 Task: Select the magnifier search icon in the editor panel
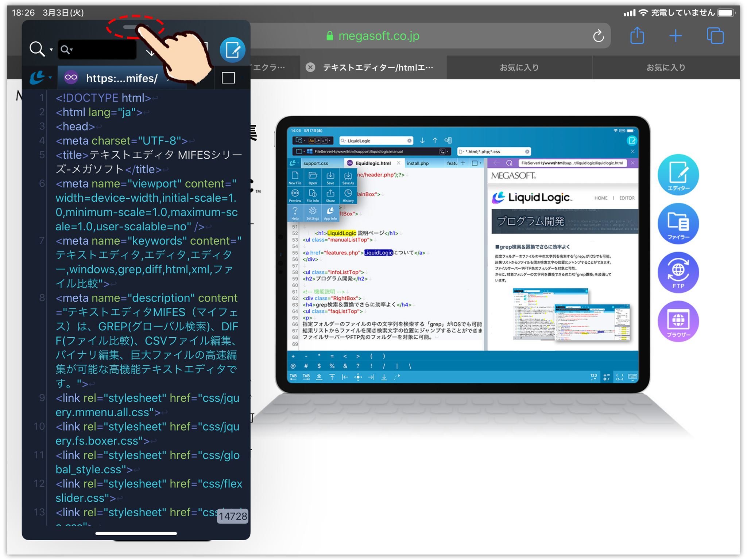click(x=37, y=48)
